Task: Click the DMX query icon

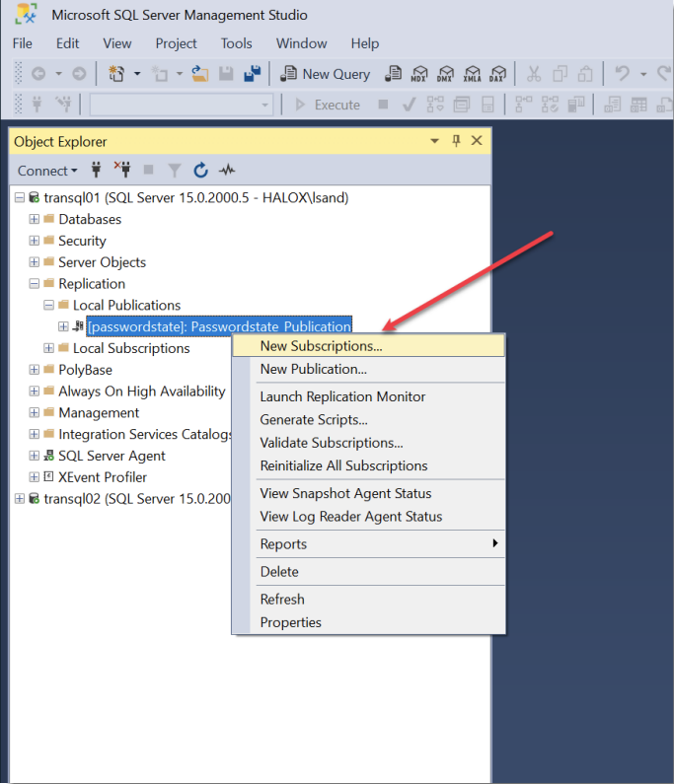Action: (445, 74)
